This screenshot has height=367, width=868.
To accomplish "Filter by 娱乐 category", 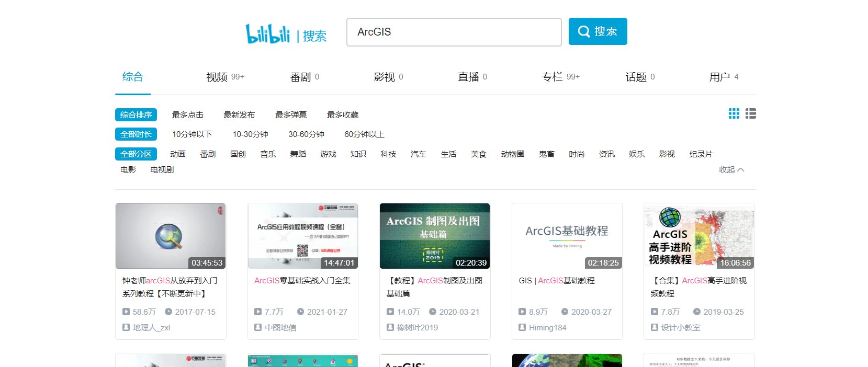I will (637, 154).
